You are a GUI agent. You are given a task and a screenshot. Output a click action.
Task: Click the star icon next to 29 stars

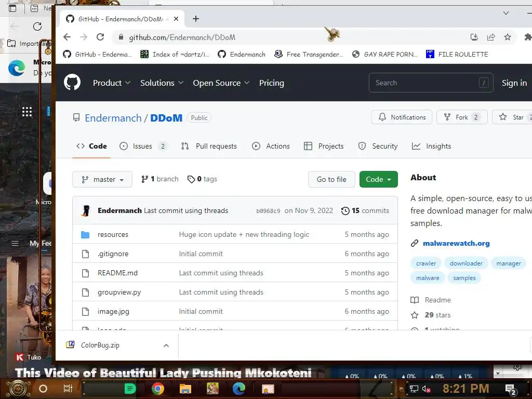point(415,315)
